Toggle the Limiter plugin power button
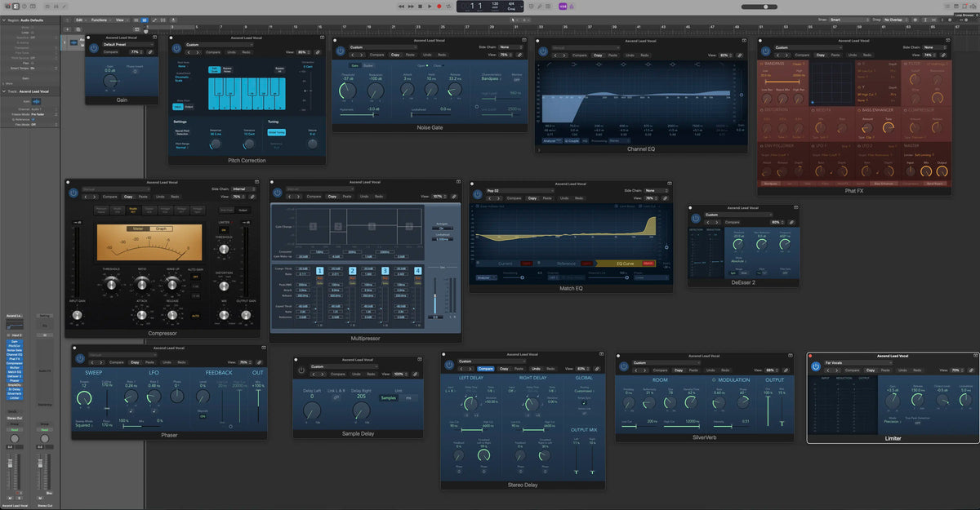 [815, 366]
